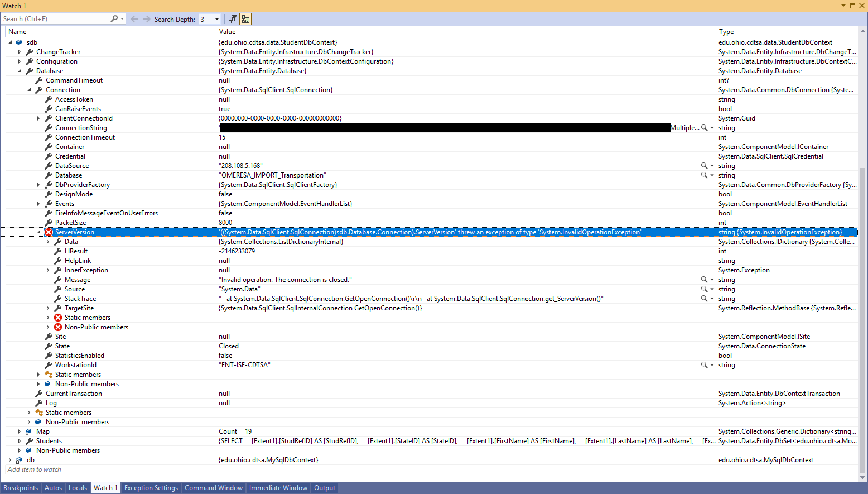Viewport: 868px width, 494px height.
Task: Switch to the Locals tab
Action: pyautogui.click(x=78, y=488)
